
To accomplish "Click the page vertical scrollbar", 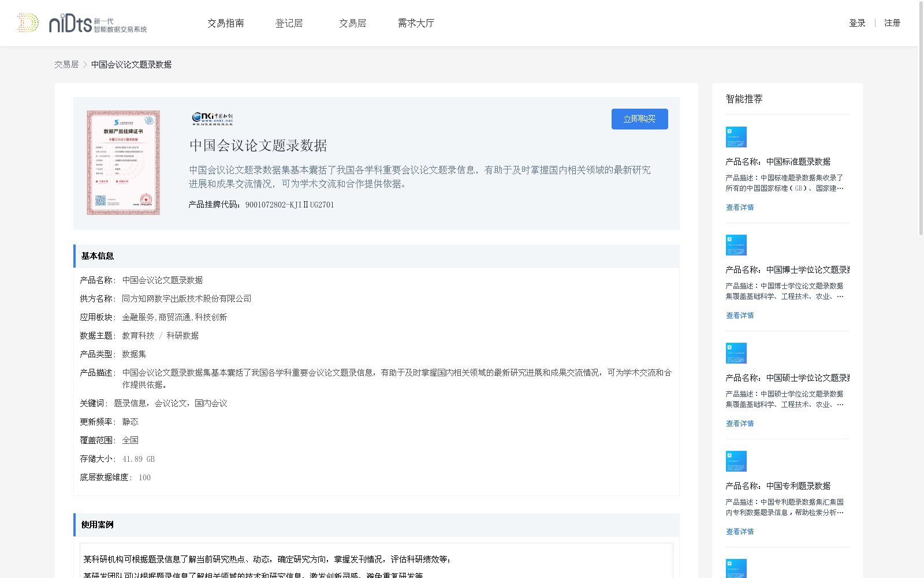I will pos(921,118).
